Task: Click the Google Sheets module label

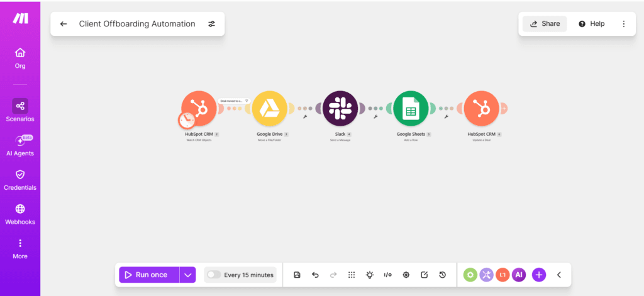Action: pyautogui.click(x=411, y=134)
